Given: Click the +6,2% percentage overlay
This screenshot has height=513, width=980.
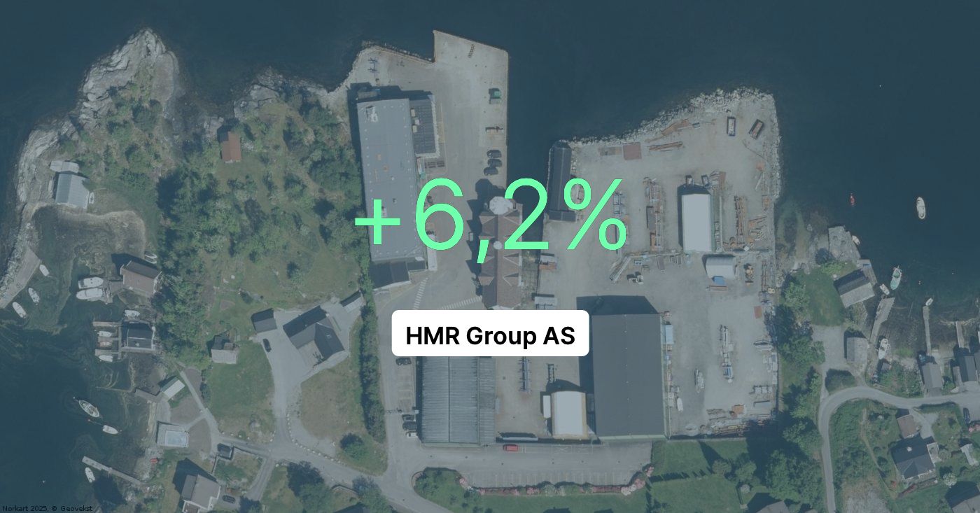Looking at the screenshot, I should click(x=490, y=216).
